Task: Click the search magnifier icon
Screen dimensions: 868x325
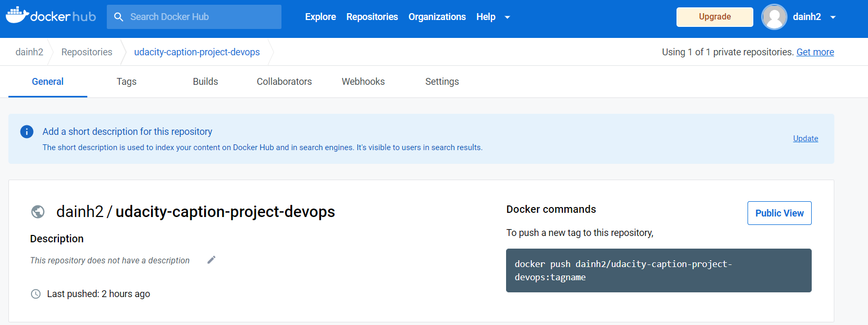Action: [119, 17]
